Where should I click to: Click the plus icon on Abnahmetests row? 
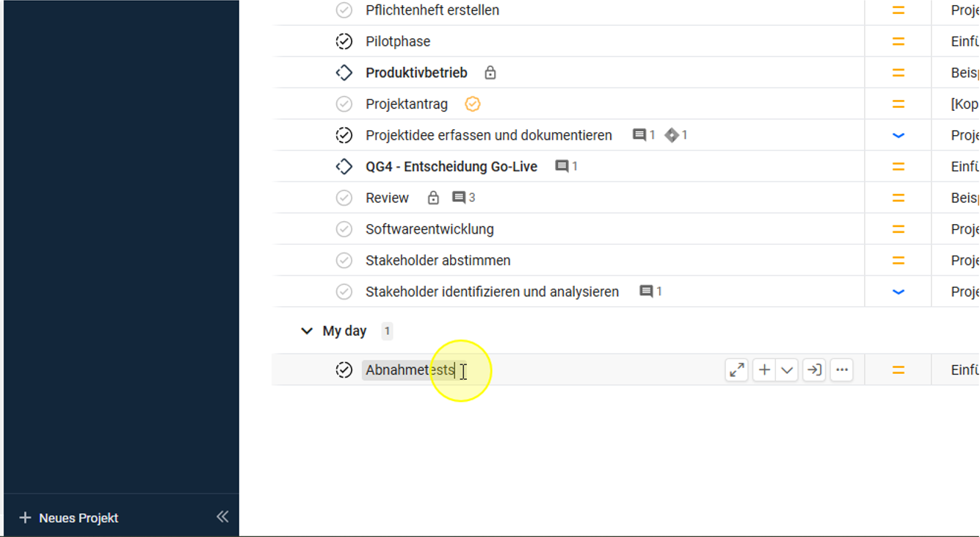764,370
